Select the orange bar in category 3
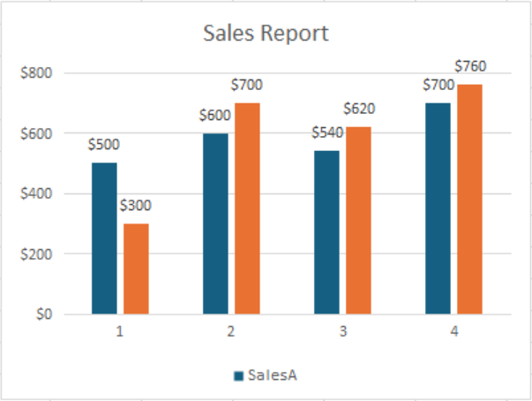 pos(358,220)
